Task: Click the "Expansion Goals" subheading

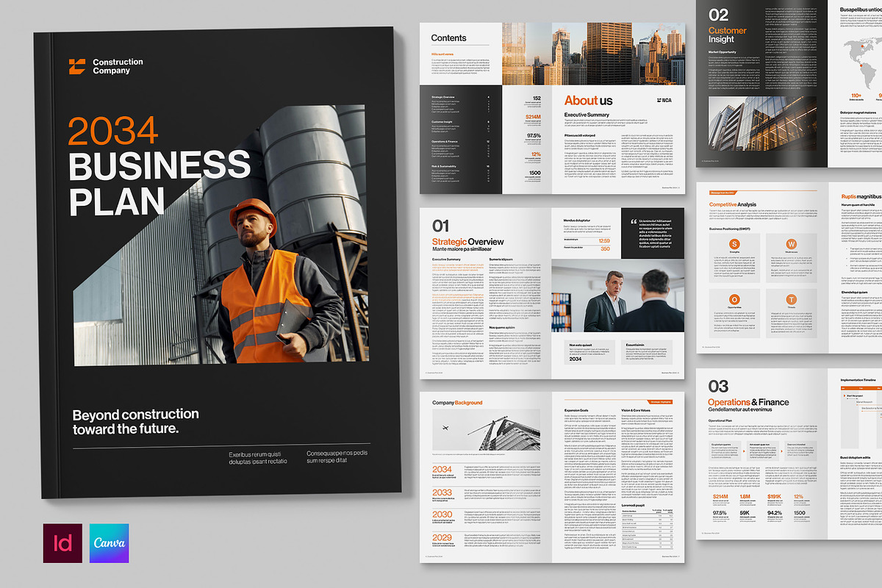Action: [576, 410]
